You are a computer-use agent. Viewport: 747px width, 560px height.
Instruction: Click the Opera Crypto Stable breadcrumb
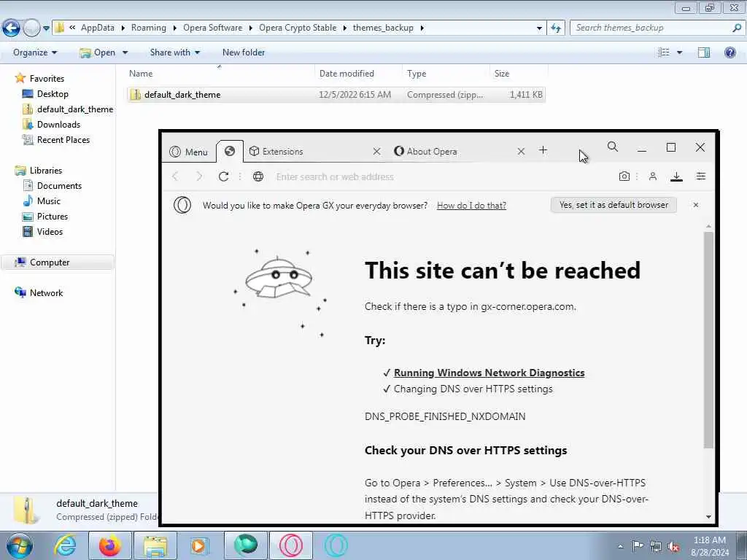pos(298,28)
